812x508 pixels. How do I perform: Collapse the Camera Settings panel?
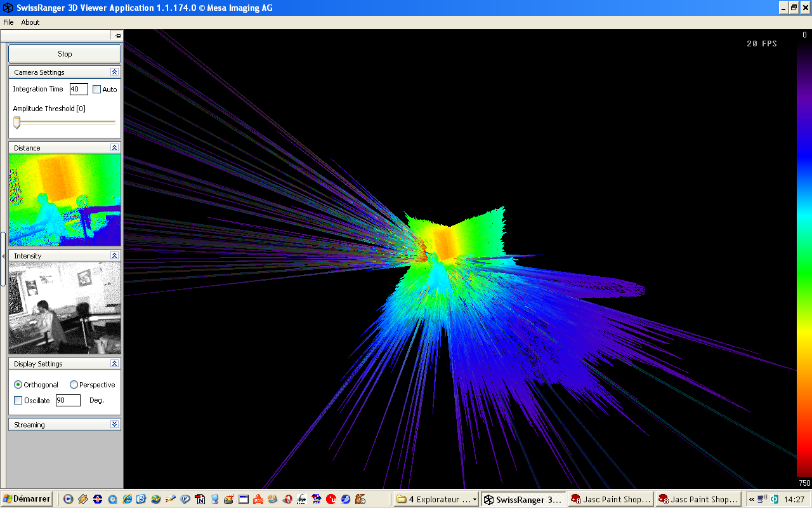(x=115, y=72)
